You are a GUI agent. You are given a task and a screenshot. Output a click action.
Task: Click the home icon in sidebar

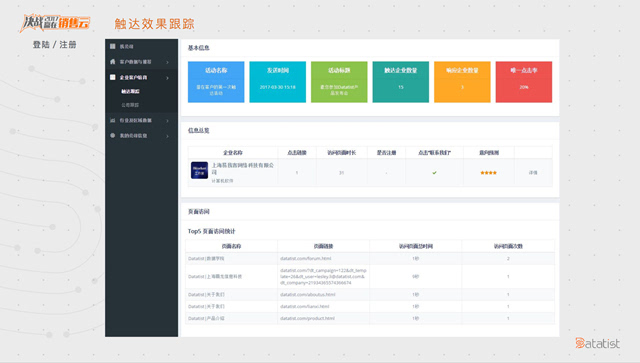[x=113, y=62]
